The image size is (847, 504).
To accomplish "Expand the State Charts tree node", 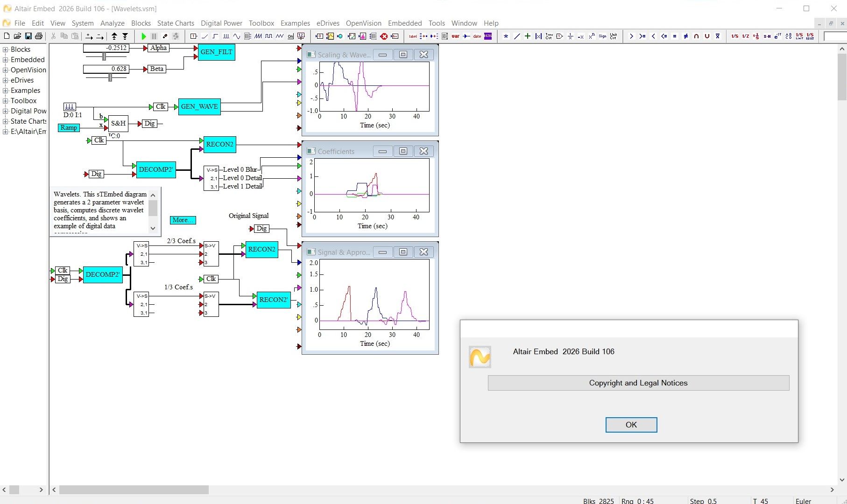I will point(5,121).
